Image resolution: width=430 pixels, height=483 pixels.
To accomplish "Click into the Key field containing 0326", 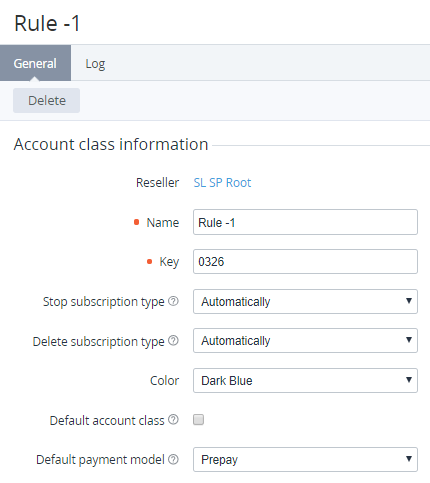I will pyautogui.click(x=305, y=262).
